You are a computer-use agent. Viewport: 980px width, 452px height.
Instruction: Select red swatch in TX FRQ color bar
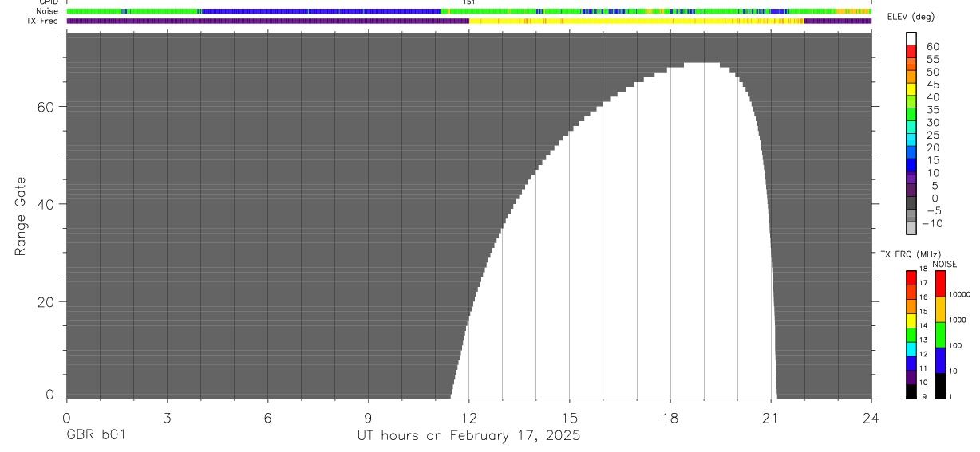point(911,277)
